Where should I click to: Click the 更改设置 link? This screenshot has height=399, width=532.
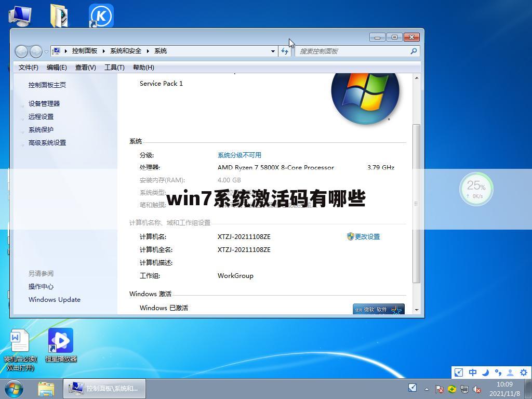(x=367, y=237)
